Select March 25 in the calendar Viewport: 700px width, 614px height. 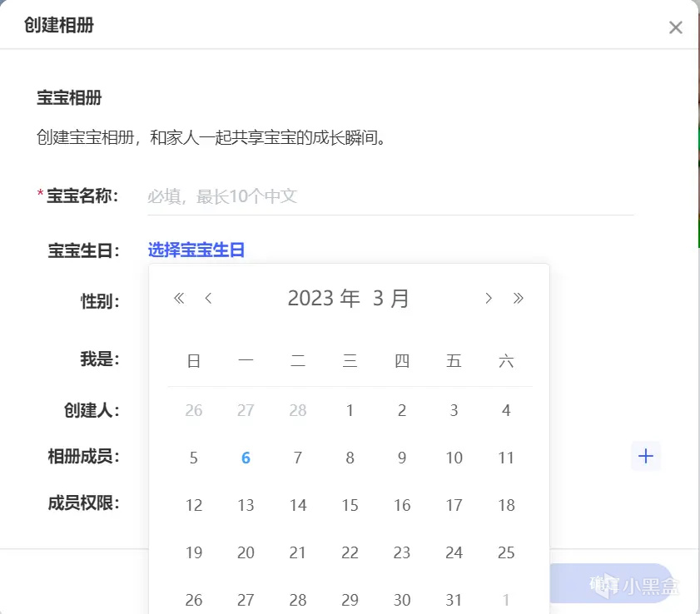coord(506,553)
